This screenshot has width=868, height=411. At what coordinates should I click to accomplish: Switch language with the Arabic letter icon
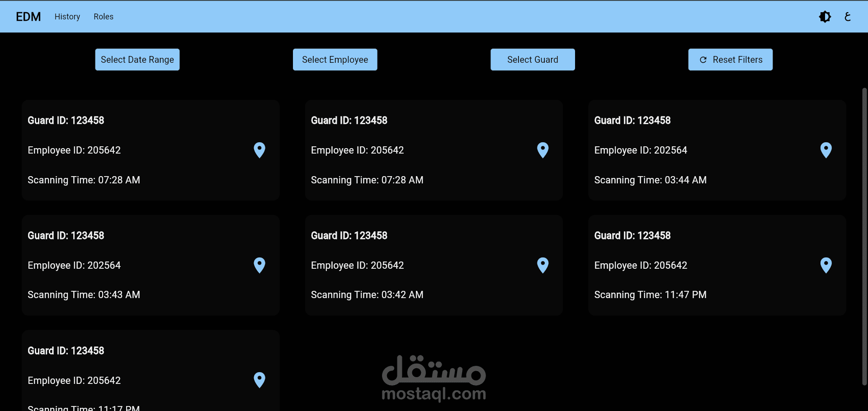point(848,17)
